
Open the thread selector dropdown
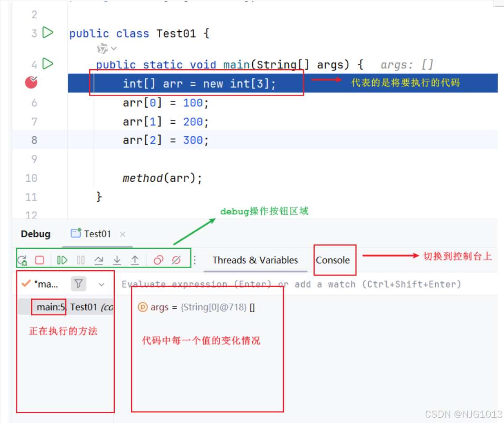pos(101,284)
